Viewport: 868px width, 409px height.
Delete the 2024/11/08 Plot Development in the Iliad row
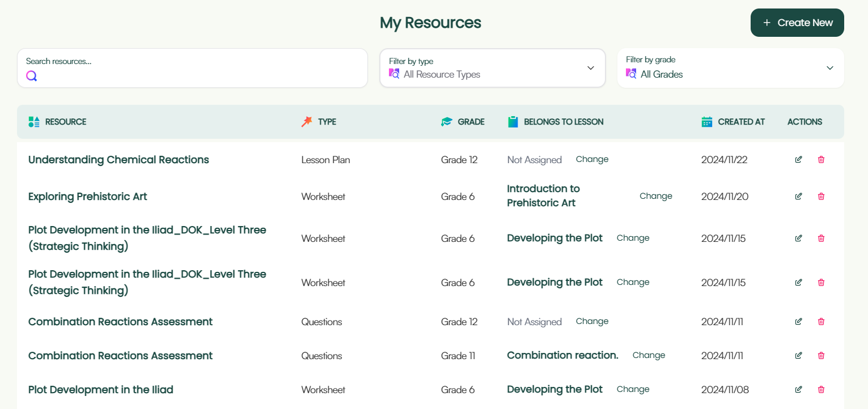pyautogui.click(x=821, y=390)
